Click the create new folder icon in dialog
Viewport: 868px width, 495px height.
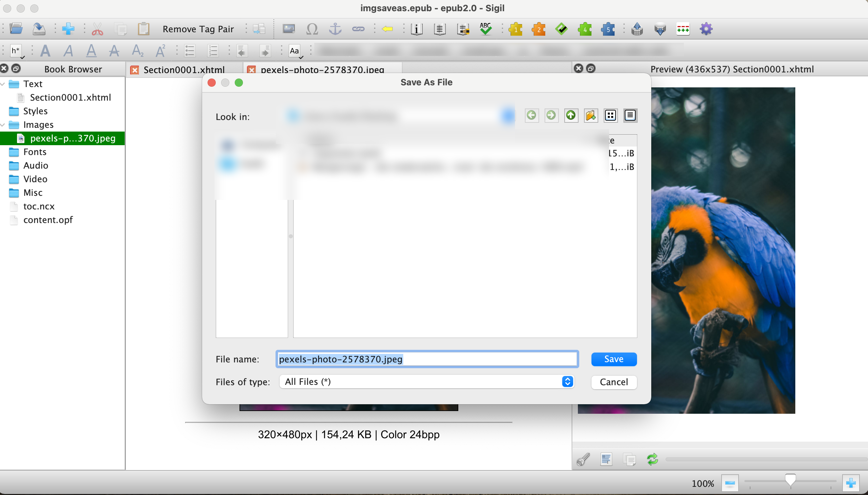coord(591,116)
